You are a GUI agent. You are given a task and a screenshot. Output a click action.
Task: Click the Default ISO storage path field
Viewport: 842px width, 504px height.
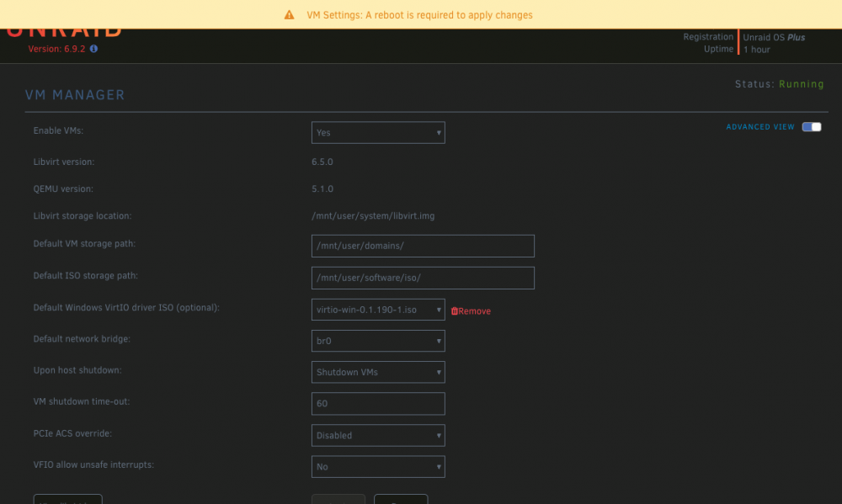point(423,278)
